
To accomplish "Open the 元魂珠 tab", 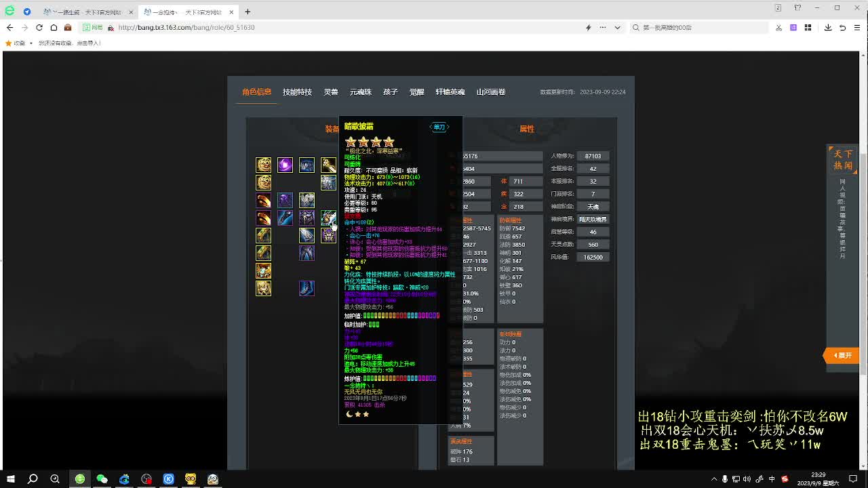I will pos(360,92).
